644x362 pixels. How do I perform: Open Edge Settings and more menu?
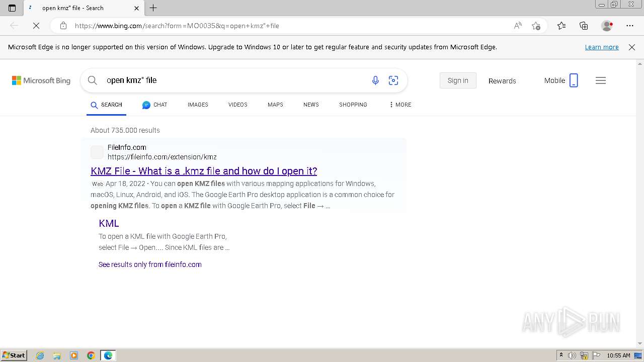pos(630,26)
